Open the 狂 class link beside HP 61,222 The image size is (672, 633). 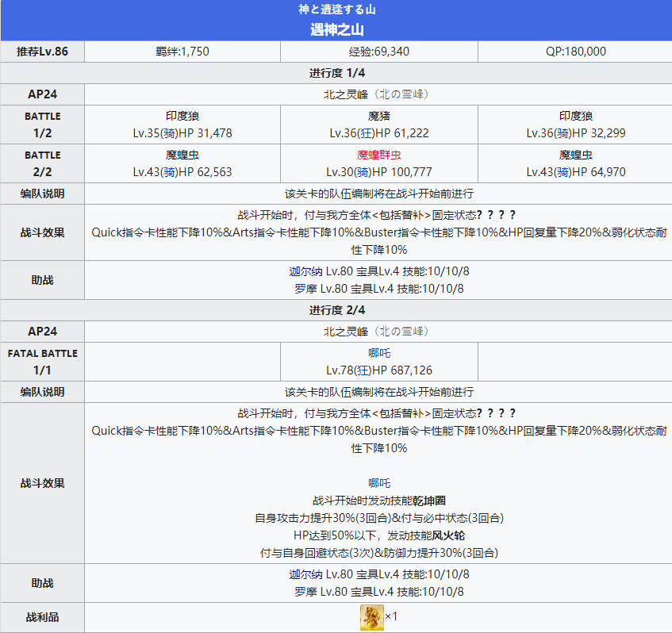click(x=366, y=134)
